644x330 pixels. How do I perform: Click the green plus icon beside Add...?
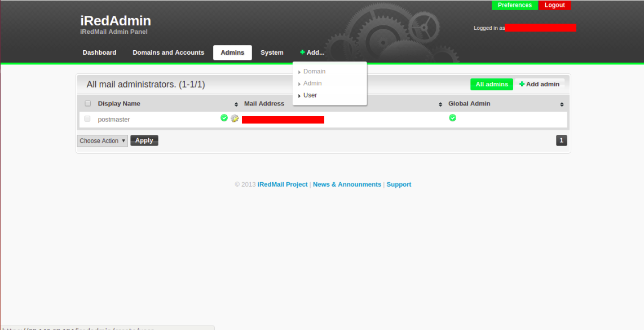[302, 52]
